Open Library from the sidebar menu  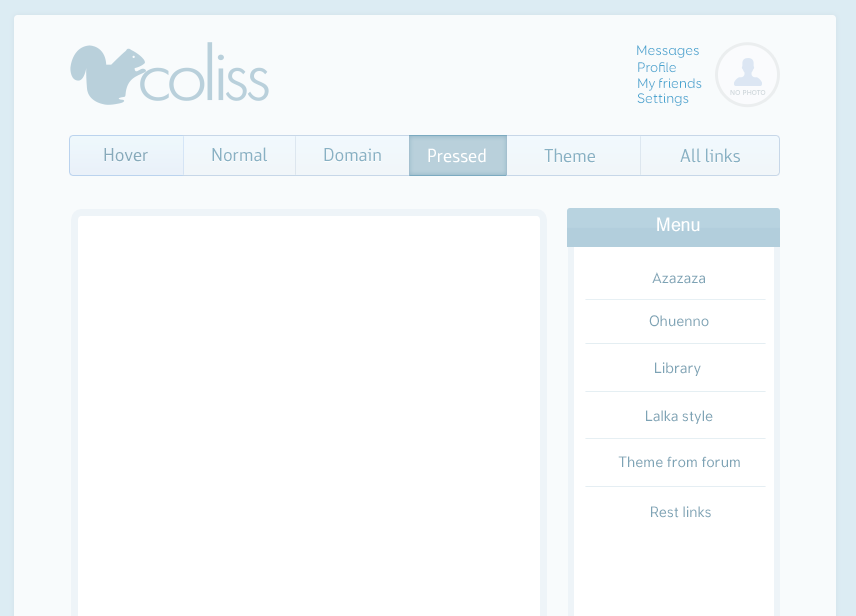coord(675,368)
